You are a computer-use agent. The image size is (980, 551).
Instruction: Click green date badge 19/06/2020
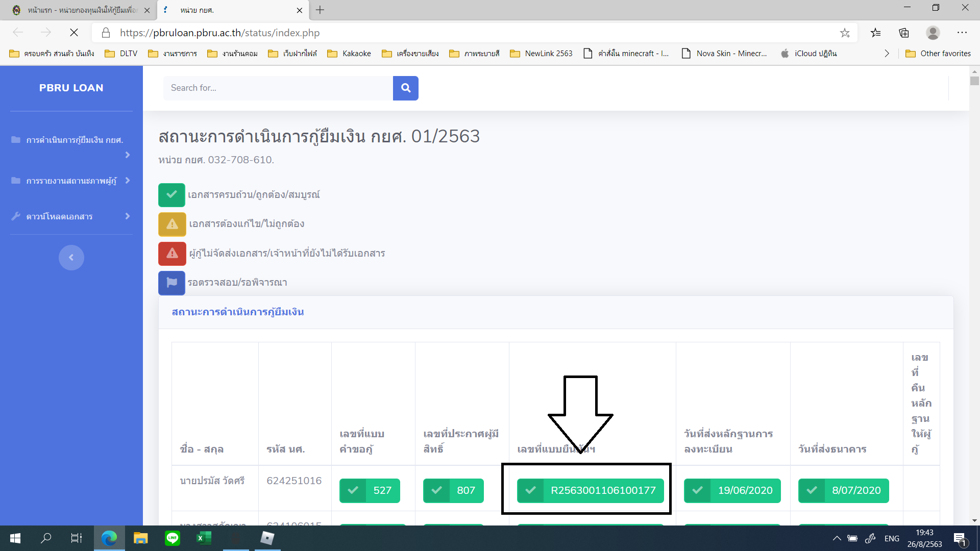(x=732, y=490)
